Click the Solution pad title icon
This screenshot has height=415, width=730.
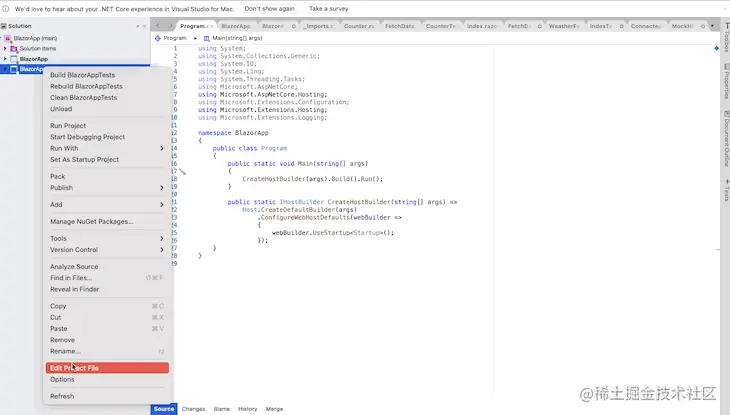[4, 26]
